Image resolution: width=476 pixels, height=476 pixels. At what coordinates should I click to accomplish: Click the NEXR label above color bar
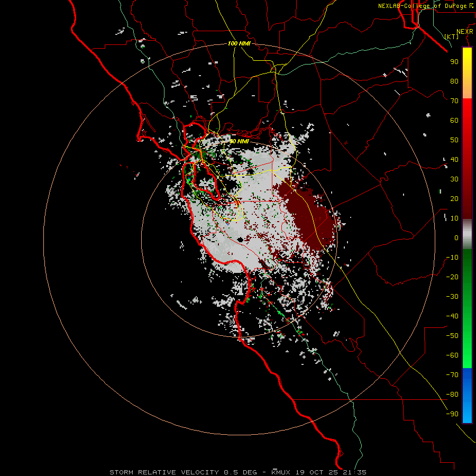(465, 32)
